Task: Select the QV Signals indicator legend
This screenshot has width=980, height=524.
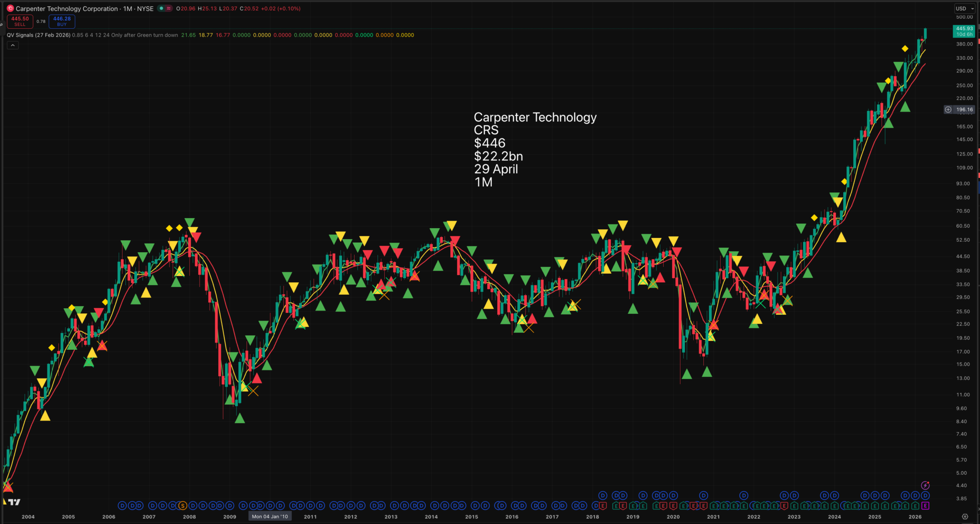Action: click(38, 35)
